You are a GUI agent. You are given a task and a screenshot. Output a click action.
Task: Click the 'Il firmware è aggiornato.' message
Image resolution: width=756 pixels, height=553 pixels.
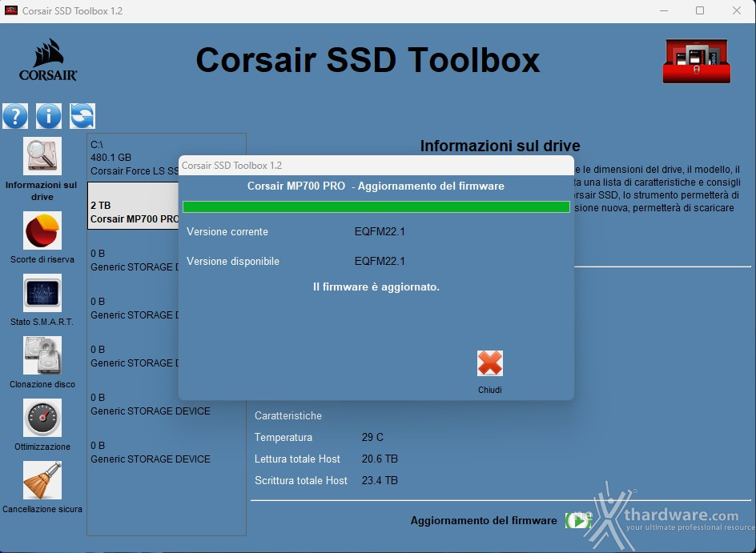point(376,287)
